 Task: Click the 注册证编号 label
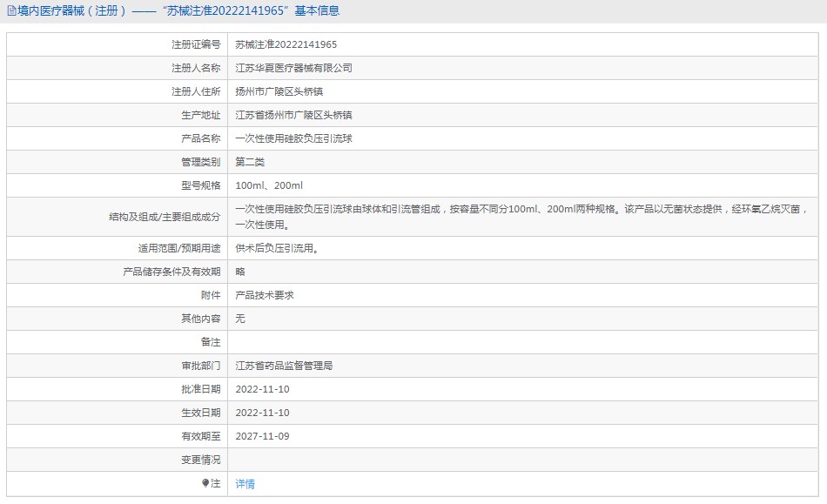point(196,44)
